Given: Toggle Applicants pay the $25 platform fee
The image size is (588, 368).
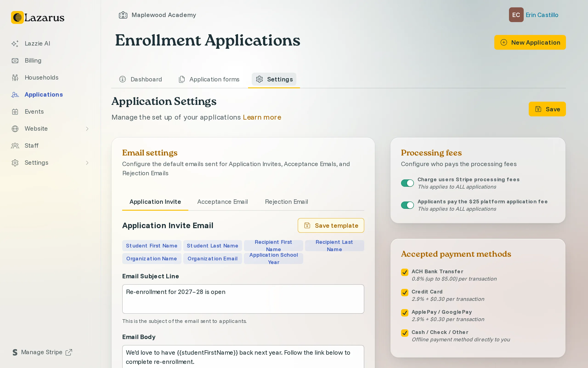Looking at the screenshot, I should [407, 205].
